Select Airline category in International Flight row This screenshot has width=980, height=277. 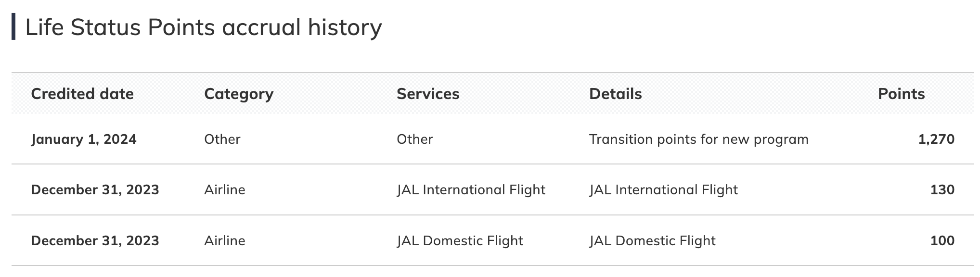click(x=224, y=190)
